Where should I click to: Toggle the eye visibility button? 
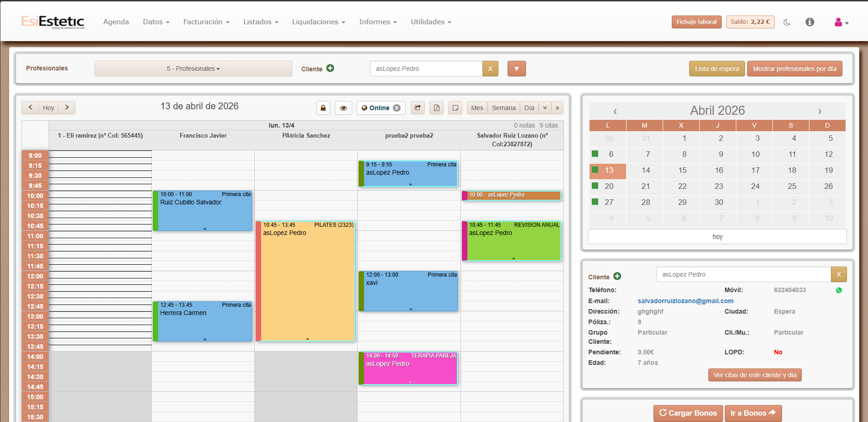[x=343, y=108]
